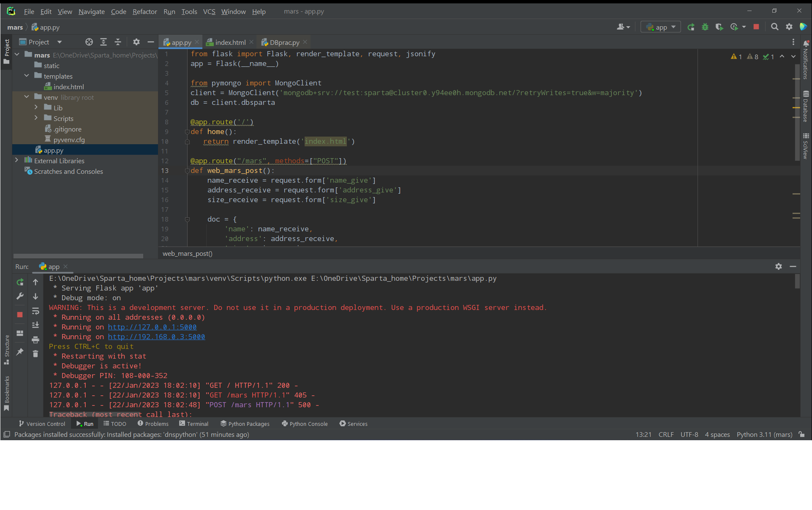
Task: Open Run panel settings gear
Action: point(779,266)
